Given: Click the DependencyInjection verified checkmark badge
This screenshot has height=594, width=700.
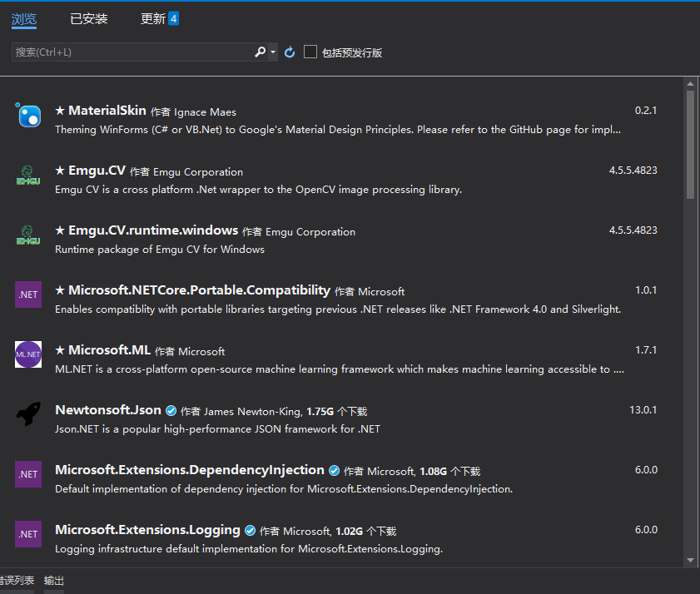Looking at the screenshot, I should 335,470.
